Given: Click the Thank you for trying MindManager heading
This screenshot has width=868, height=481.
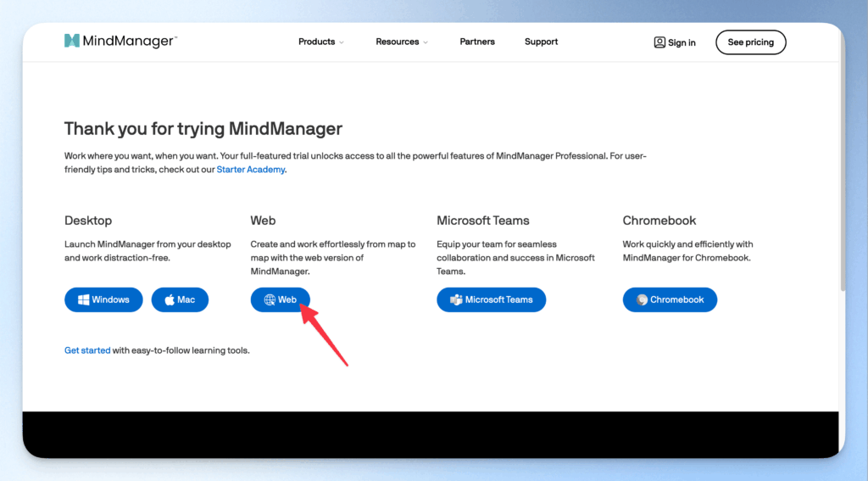Looking at the screenshot, I should [x=203, y=129].
